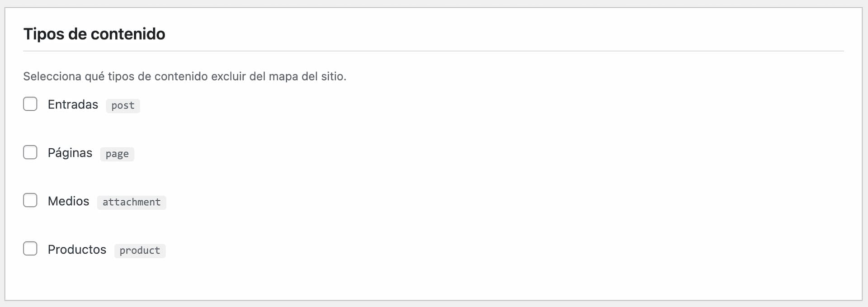Click the "post" slug badge
868x307 pixels.
[123, 105]
